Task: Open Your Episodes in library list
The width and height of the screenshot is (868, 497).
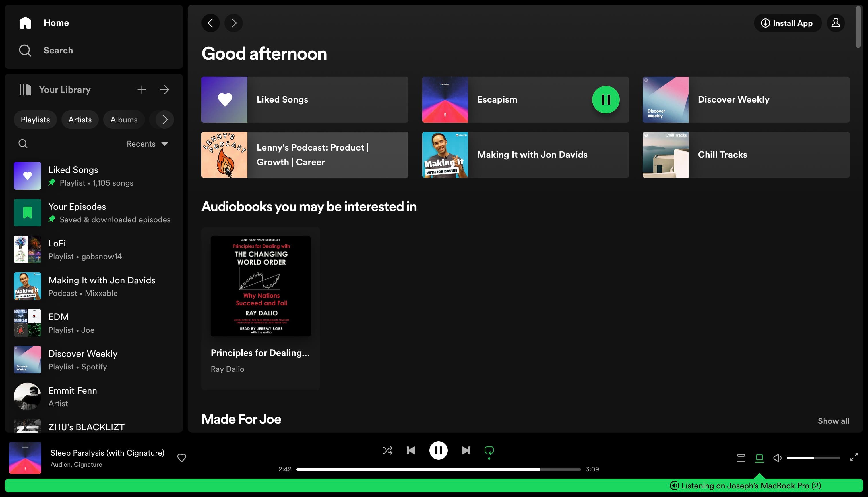Action: pyautogui.click(x=94, y=213)
